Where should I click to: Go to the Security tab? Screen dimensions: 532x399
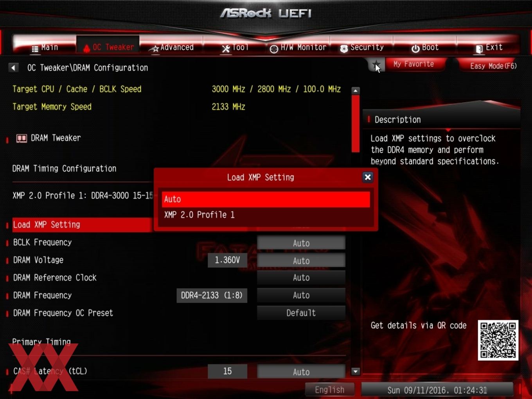[361, 47]
